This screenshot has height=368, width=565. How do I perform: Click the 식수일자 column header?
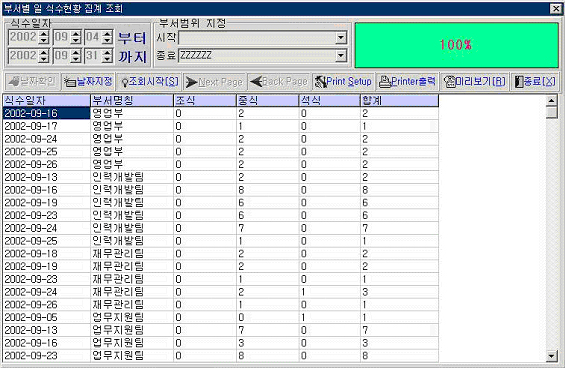[46, 101]
